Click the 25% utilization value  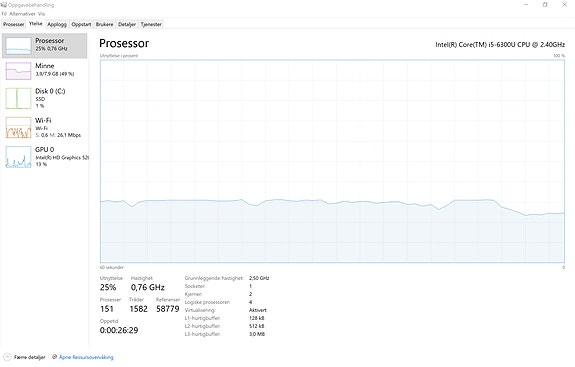click(x=108, y=287)
